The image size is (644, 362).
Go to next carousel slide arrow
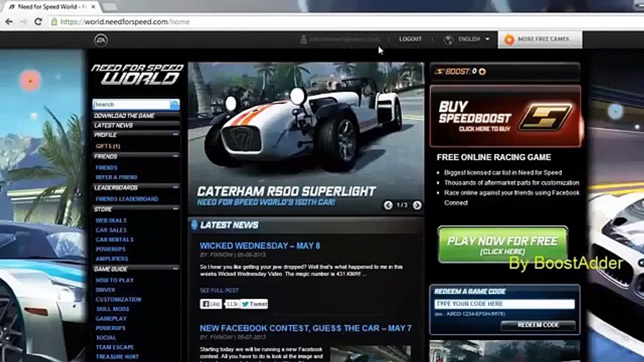click(x=417, y=205)
